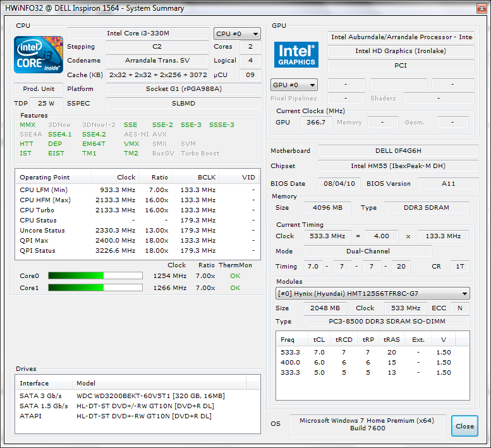Viewport: 491px width, 448px height.
Task: Open the CPU #0 selector dropdown
Action: (x=237, y=33)
